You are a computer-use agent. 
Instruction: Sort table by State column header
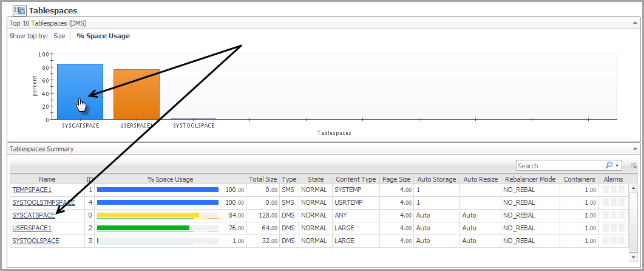pos(316,179)
